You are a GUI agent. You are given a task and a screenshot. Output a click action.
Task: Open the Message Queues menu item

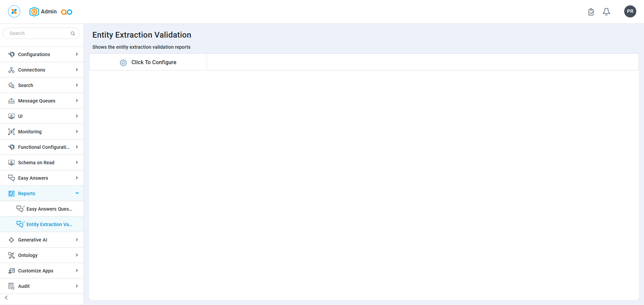37,101
